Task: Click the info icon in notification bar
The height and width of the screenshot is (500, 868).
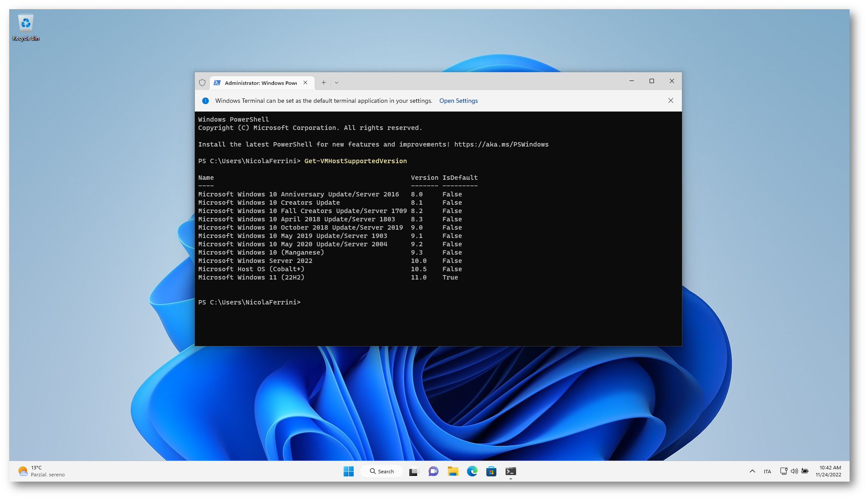Action: click(x=205, y=101)
